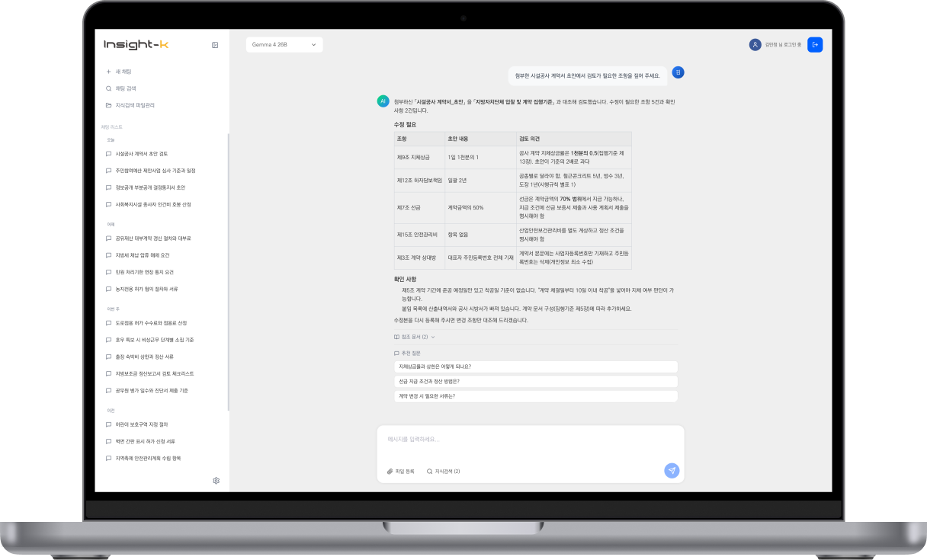This screenshot has width=927, height=560.
Task: Click table cell 계약금액의 50%
Action: [480, 207]
